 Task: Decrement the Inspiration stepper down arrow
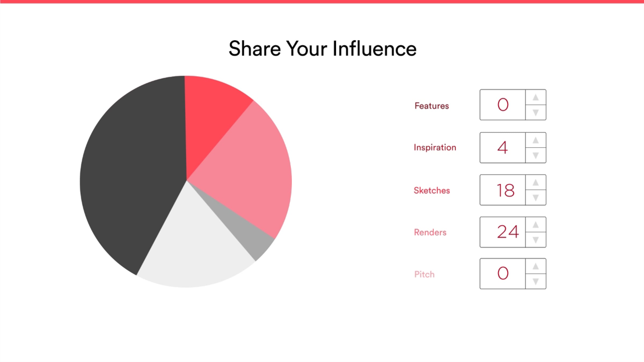(x=536, y=155)
